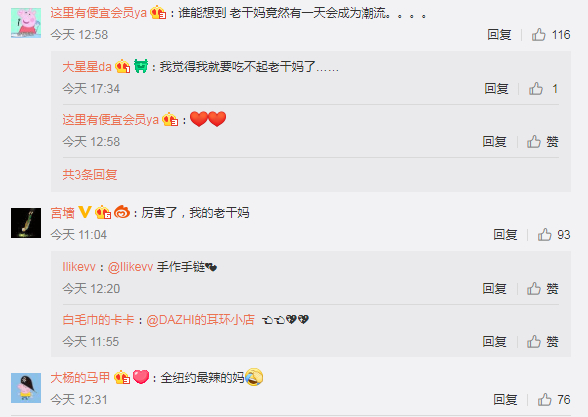This screenshot has height=417, width=588.
Task: Open 宫墙's dark avatar thumbnail
Action: click(26, 223)
